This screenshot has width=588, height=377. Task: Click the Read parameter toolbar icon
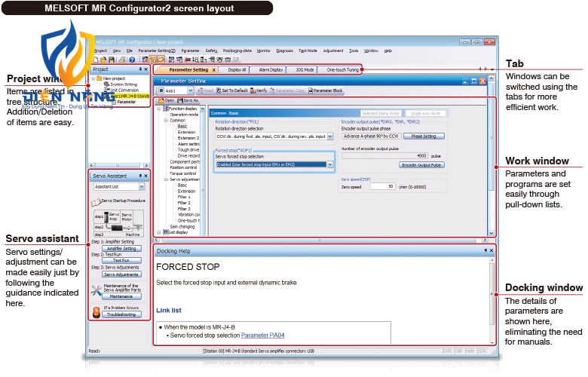click(206, 90)
